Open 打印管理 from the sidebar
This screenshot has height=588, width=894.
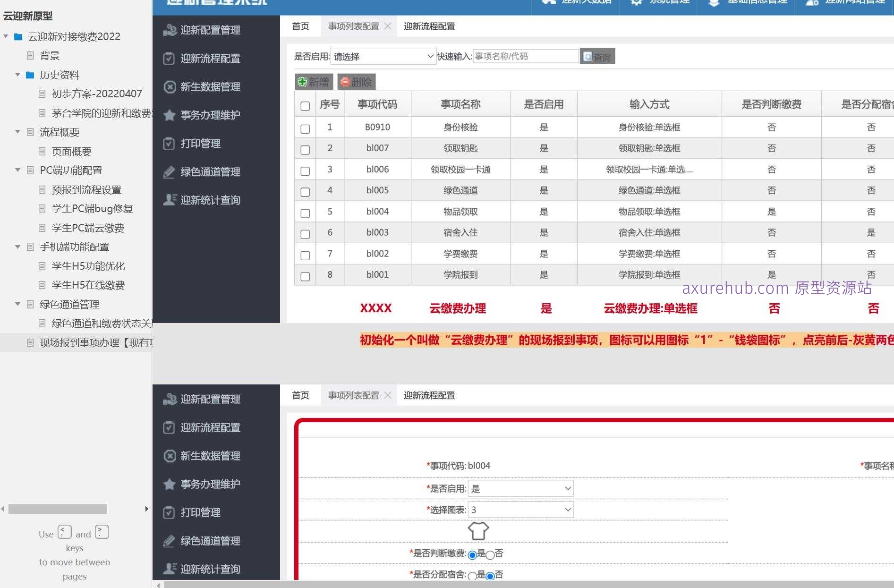pos(200,144)
